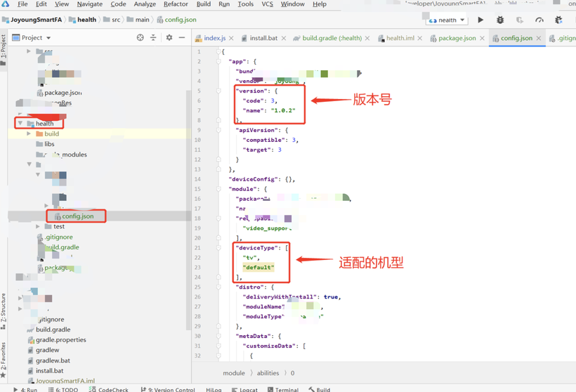Expand the build folder arrow
The image size is (576, 392).
(29, 133)
